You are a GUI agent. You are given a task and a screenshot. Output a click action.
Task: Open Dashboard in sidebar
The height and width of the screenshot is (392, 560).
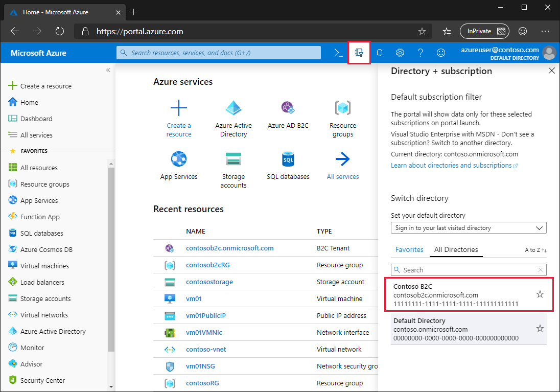(x=30, y=119)
